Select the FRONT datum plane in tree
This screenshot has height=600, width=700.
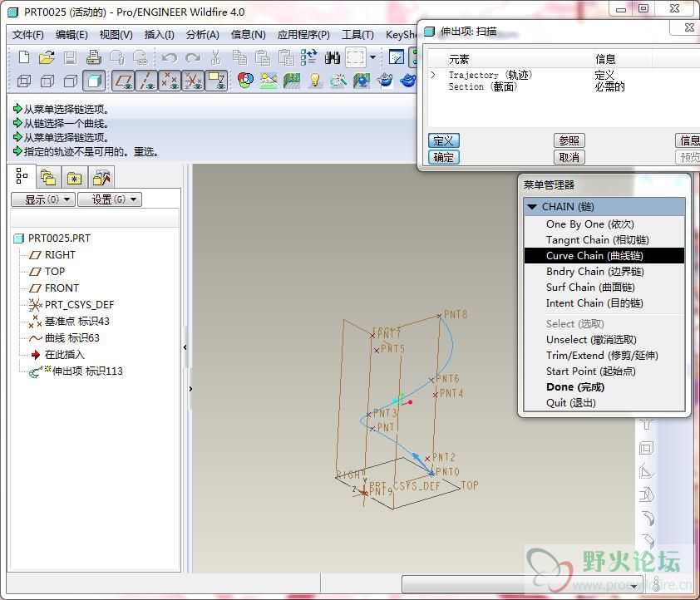coord(62,288)
